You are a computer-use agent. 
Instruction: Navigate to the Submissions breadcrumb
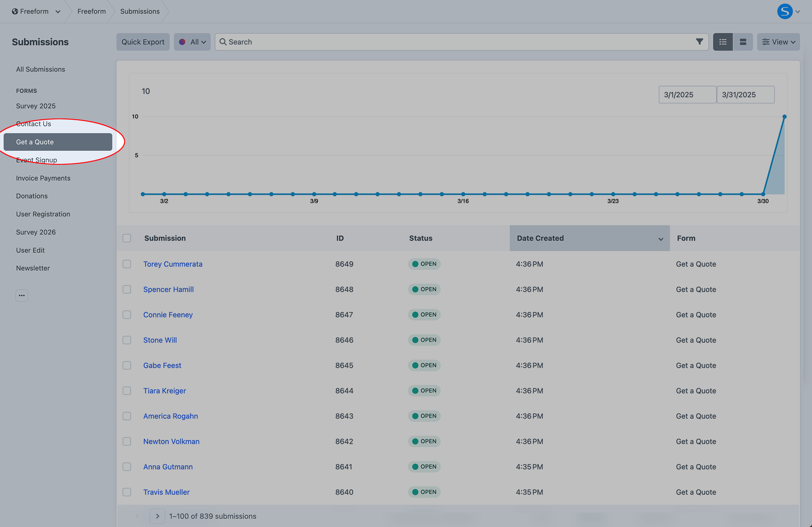tap(139, 11)
